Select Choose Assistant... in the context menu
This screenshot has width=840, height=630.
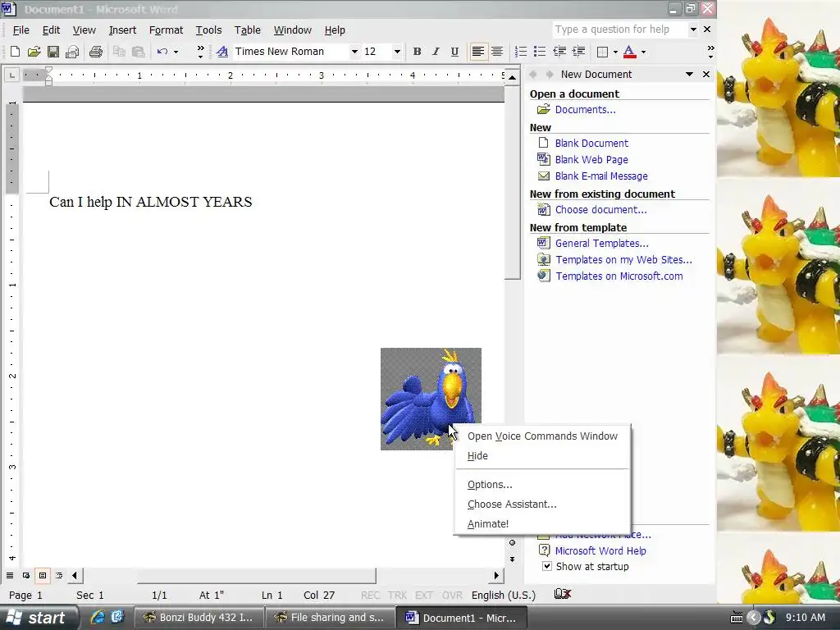click(542, 504)
